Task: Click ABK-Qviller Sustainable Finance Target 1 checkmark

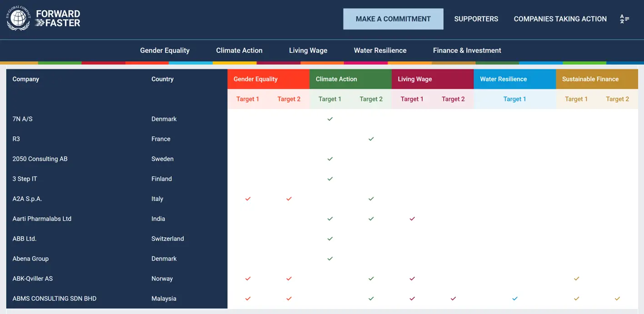Action: point(576,279)
